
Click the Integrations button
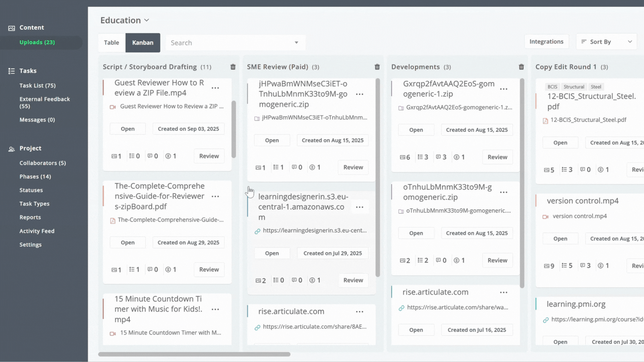[546, 42]
